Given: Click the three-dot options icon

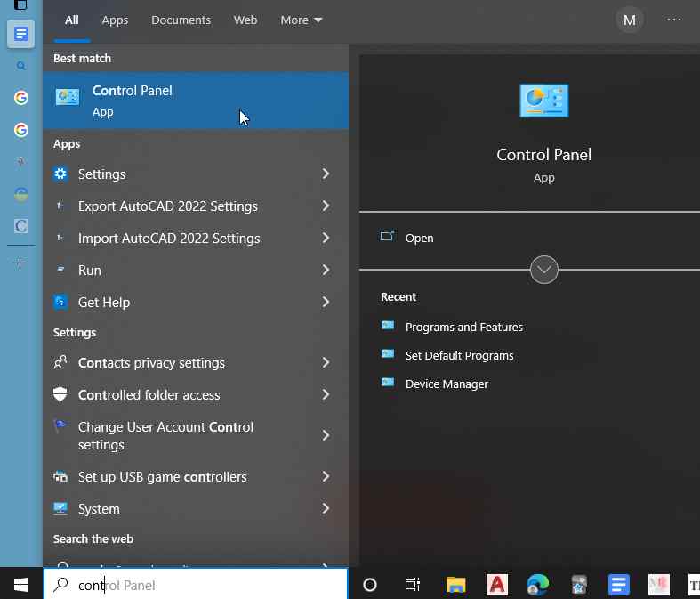Looking at the screenshot, I should click(673, 20).
